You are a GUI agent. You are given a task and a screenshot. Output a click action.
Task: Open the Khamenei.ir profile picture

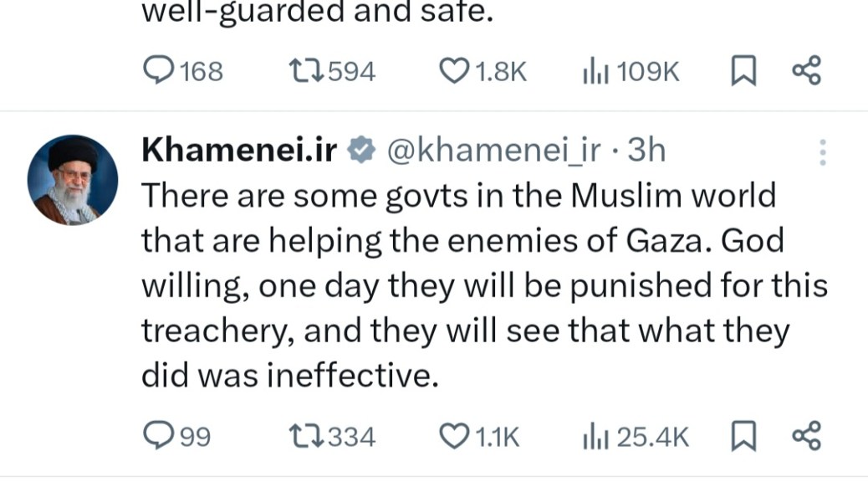click(73, 180)
